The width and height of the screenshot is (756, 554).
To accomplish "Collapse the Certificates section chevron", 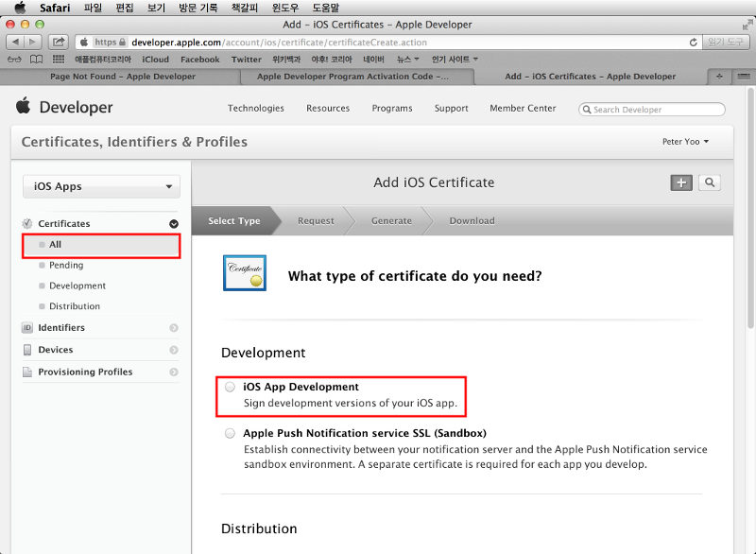I will tap(174, 224).
